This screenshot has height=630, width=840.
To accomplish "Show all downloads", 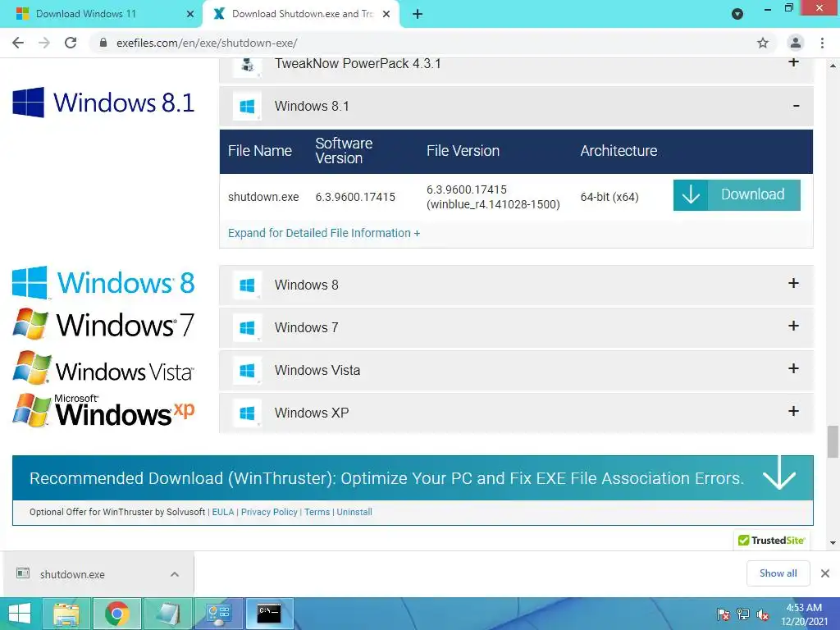I will pos(778,573).
